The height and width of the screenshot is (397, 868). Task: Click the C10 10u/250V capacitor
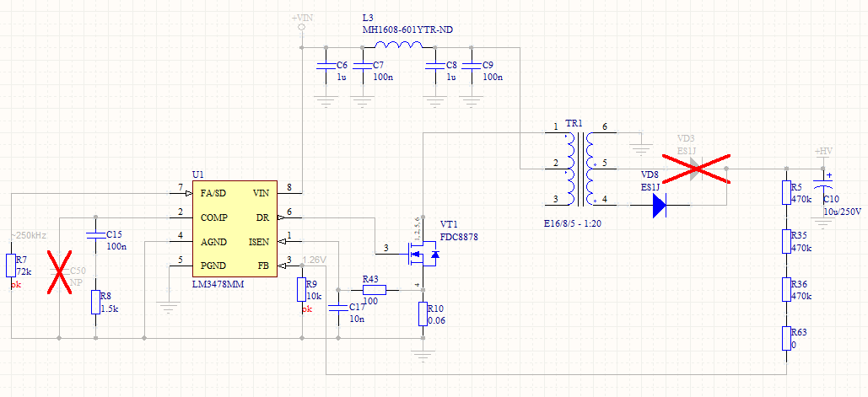(x=823, y=185)
